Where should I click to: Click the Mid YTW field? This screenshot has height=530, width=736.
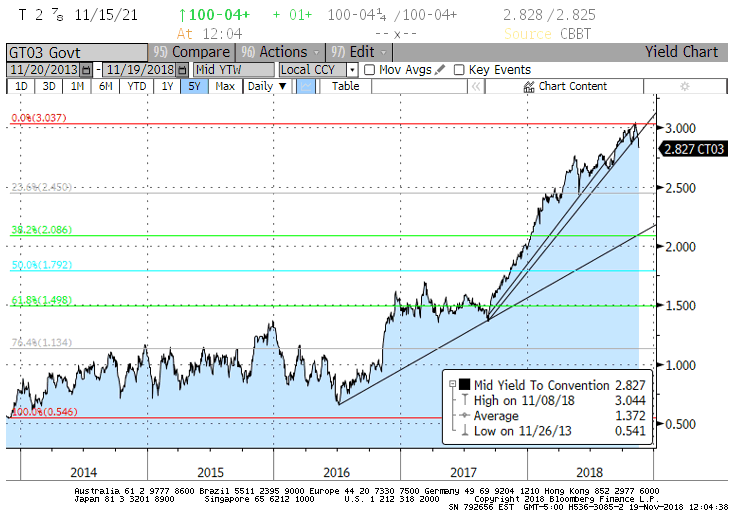(x=234, y=70)
